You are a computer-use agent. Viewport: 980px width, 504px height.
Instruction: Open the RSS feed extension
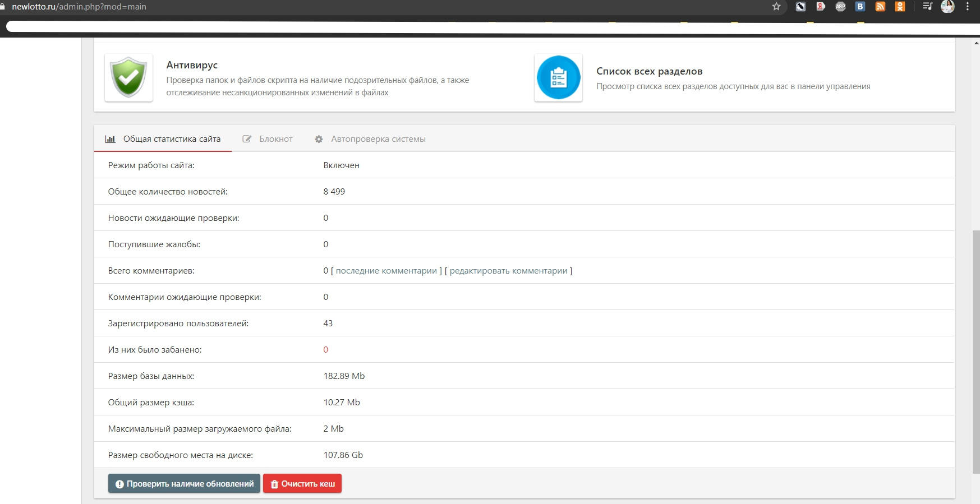pos(880,7)
